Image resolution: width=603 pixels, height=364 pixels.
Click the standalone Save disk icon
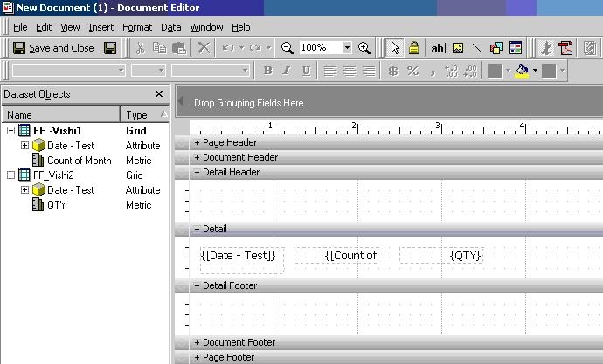coord(110,48)
